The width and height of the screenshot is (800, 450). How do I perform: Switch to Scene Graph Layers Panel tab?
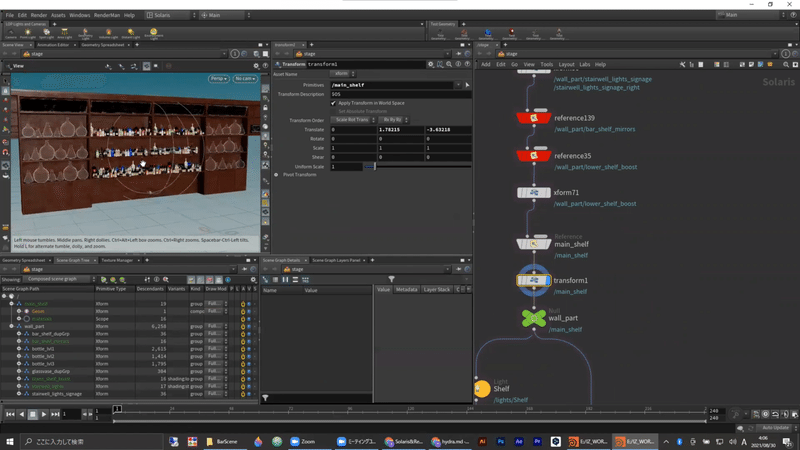tap(336, 260)
